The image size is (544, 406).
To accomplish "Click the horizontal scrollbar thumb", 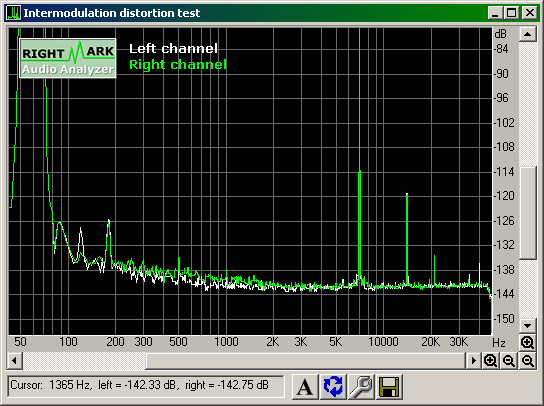I will coord(305,361).
